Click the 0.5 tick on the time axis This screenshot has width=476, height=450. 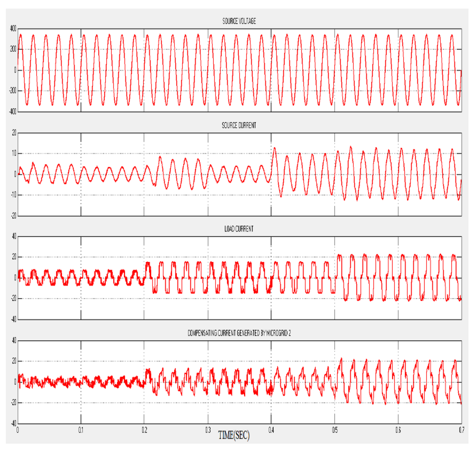[x=335, y=430]
